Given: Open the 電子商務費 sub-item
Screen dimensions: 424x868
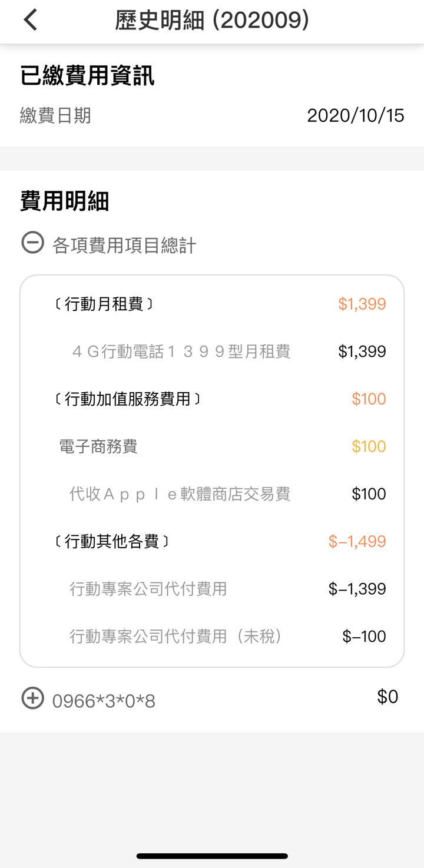Looking at the screenshot, I should [98, 446].
